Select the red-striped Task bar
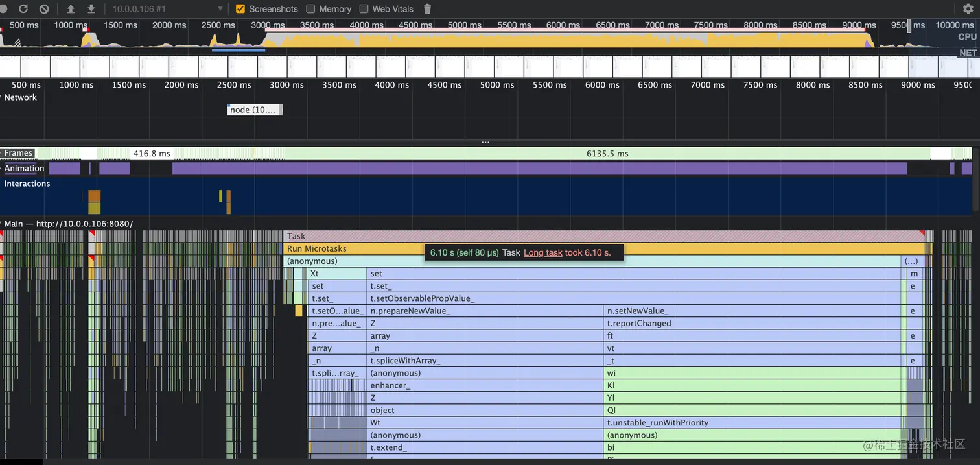 (x=604, y=236)
